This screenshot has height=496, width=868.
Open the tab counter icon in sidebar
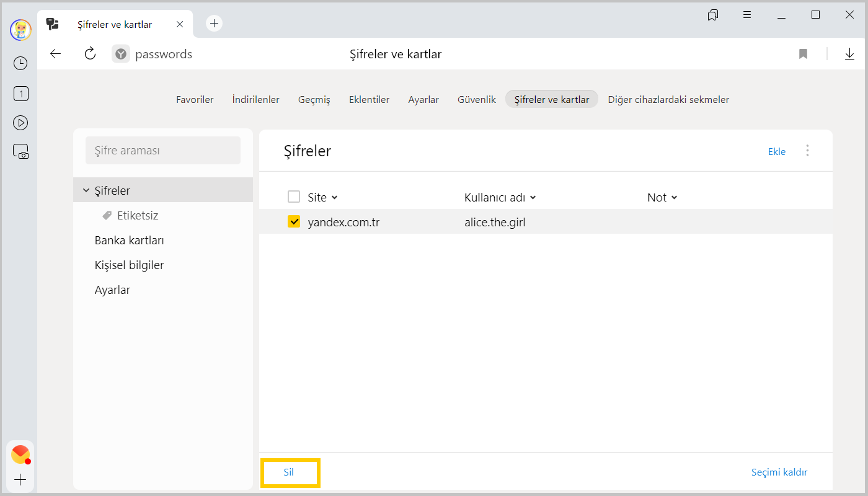click(20, 94)
